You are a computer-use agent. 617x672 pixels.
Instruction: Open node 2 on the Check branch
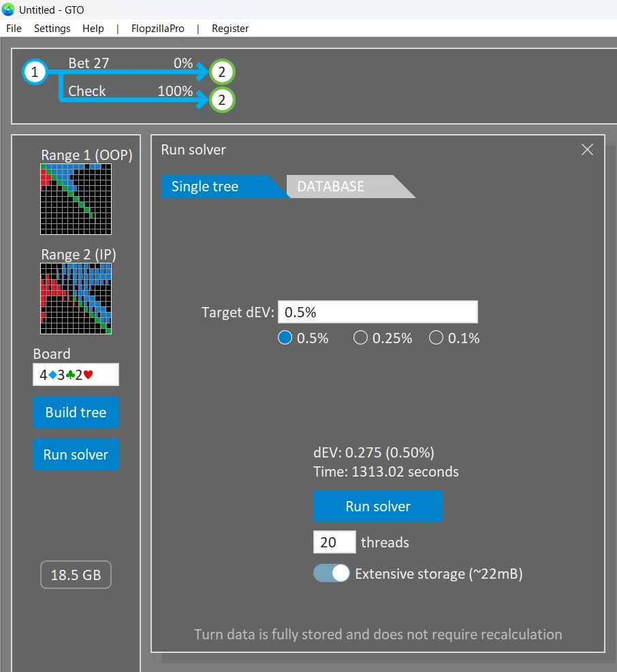pyautogui.click(x=222, y=100)
